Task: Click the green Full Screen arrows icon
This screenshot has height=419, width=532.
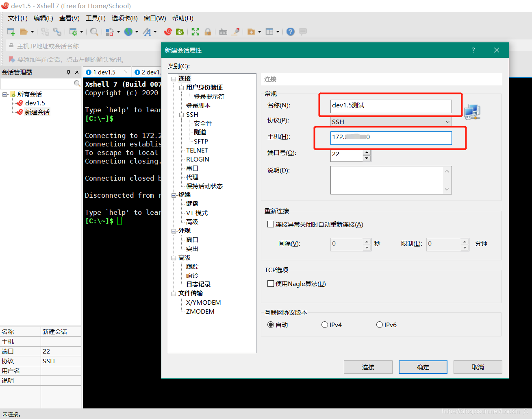Action: 195,32
